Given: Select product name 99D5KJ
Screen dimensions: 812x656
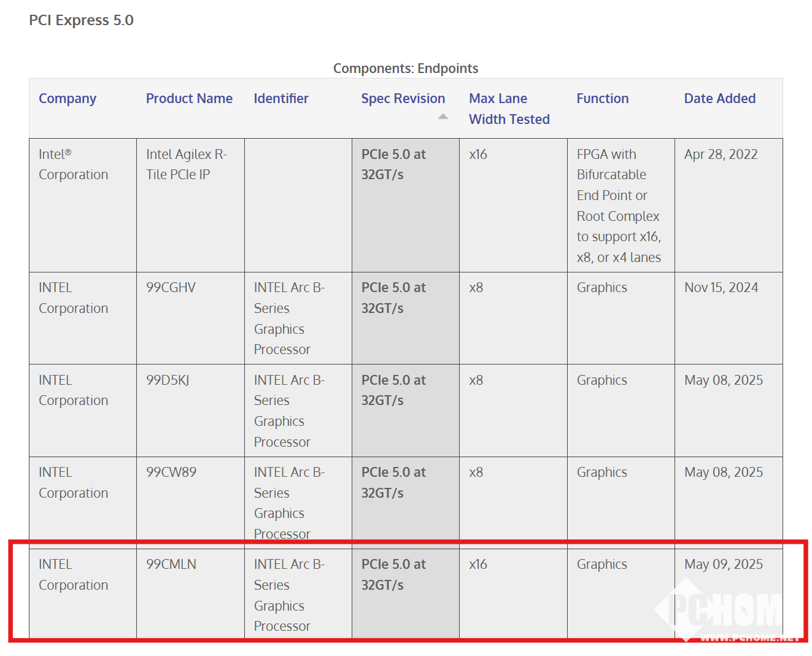Looking at the screenshot, I should click(168, 380).
